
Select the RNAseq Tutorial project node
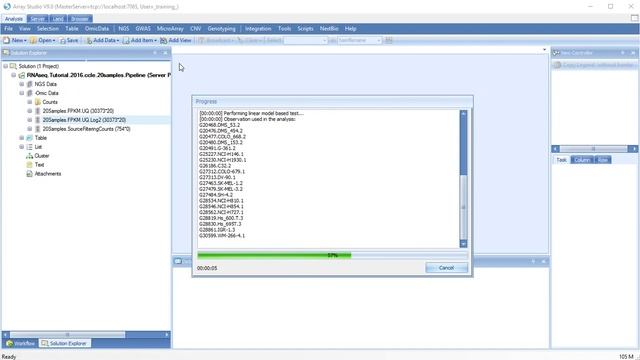pyautogui.click(x=98, y=75)
